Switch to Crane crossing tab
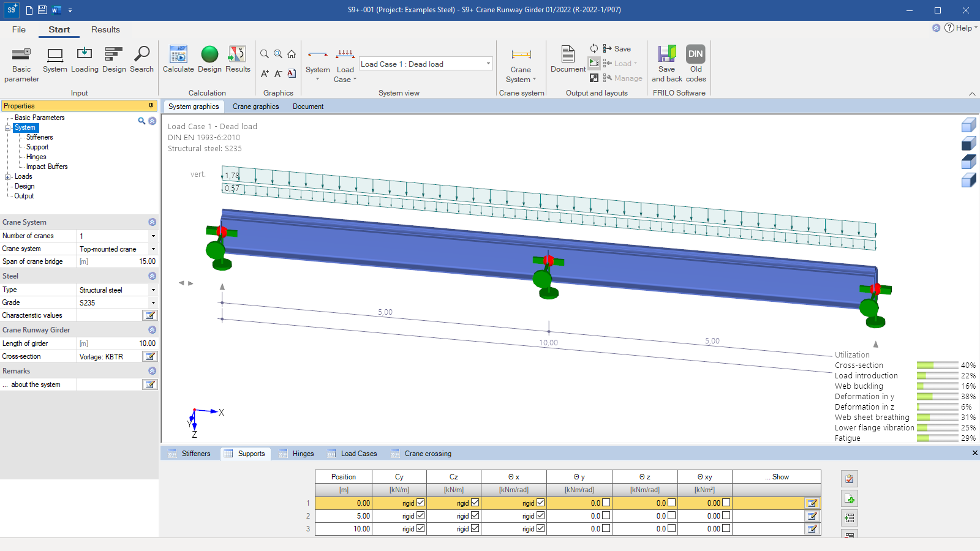Screen dimensions: 980x551 pyautogui.click(x=421, y=454)
